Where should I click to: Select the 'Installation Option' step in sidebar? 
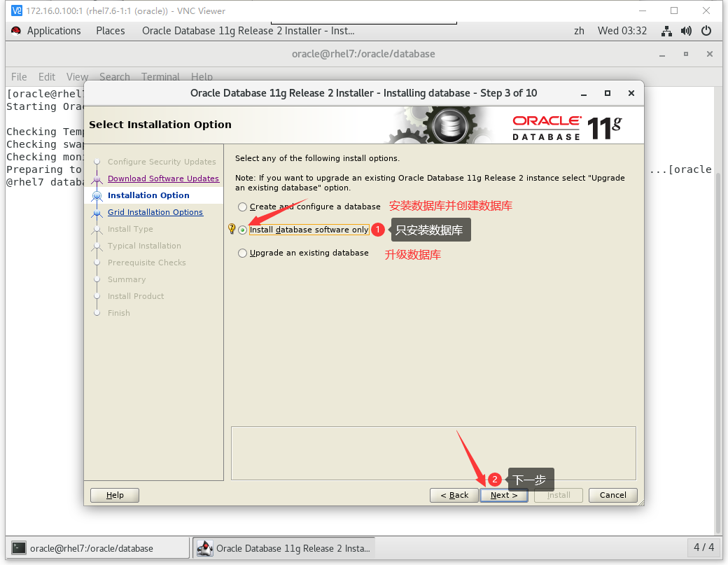148,195
